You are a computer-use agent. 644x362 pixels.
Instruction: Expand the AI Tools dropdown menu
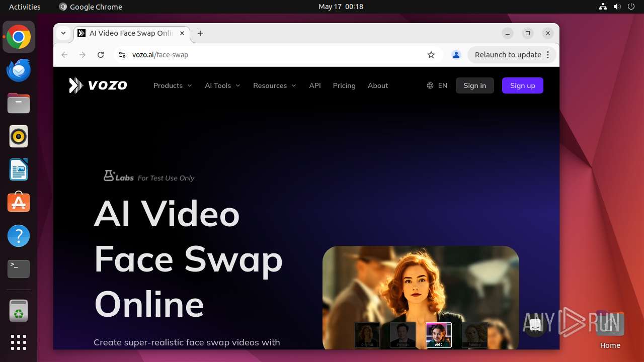pos(222,85)
